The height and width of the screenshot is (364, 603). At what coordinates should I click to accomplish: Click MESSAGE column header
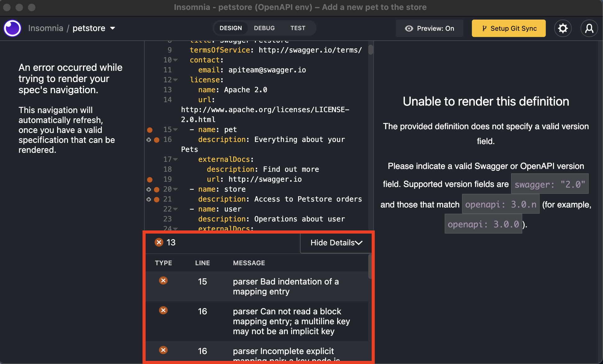click(249, 263)
